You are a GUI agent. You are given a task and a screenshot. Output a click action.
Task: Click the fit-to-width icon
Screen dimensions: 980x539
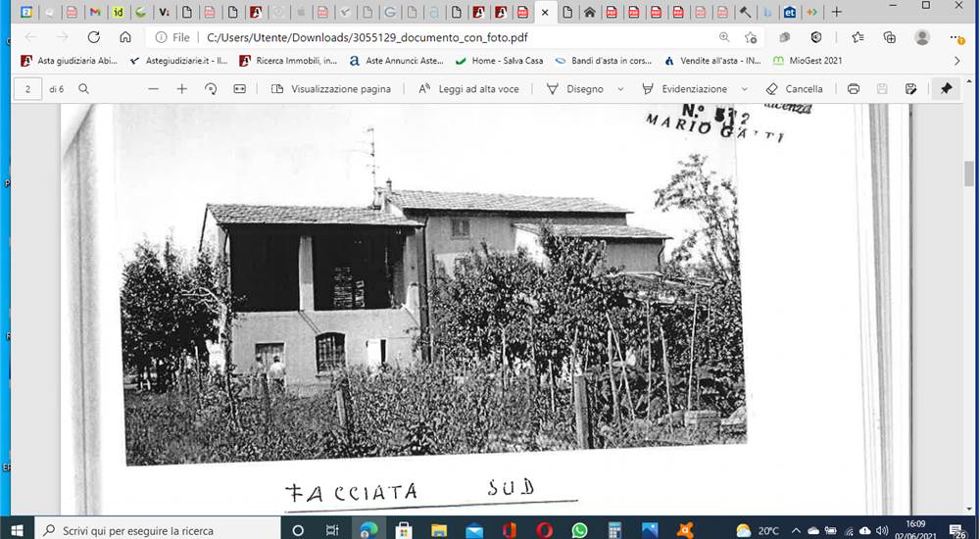click(x=239, y=89)
